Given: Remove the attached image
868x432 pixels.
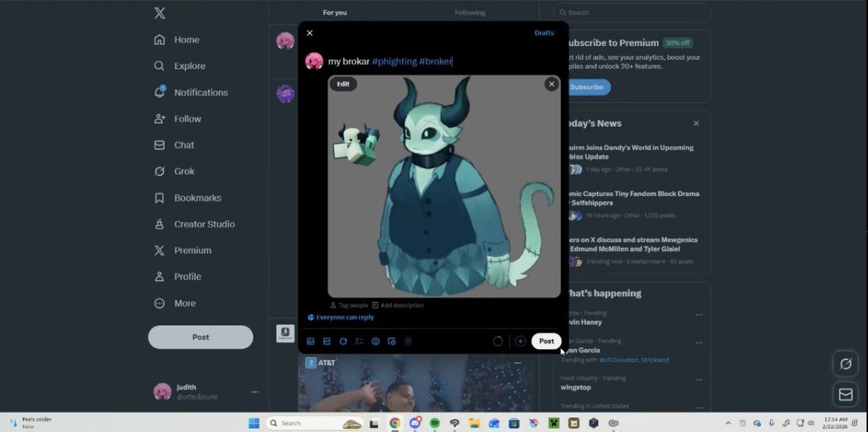Looking at the screenshot, I should tap(552, 84).
